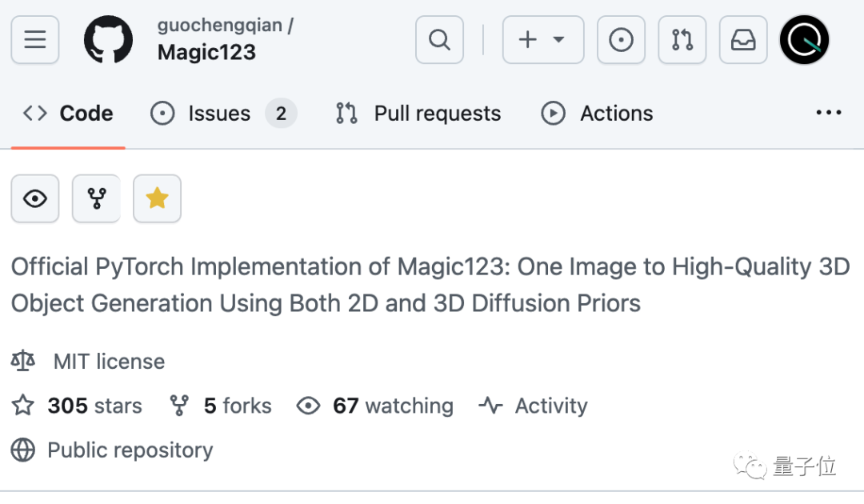Open pull requests shortcut in header

tap(682, 39)
